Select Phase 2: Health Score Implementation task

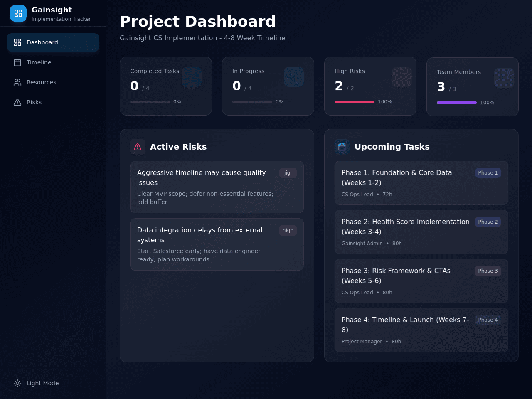(x=421, y=232)
